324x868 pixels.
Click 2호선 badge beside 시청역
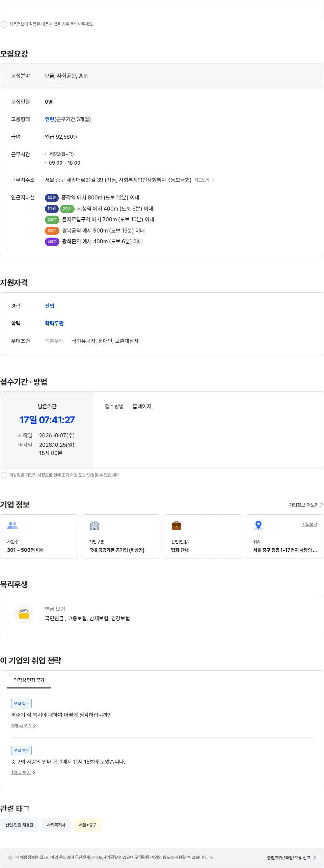[67, 209]
